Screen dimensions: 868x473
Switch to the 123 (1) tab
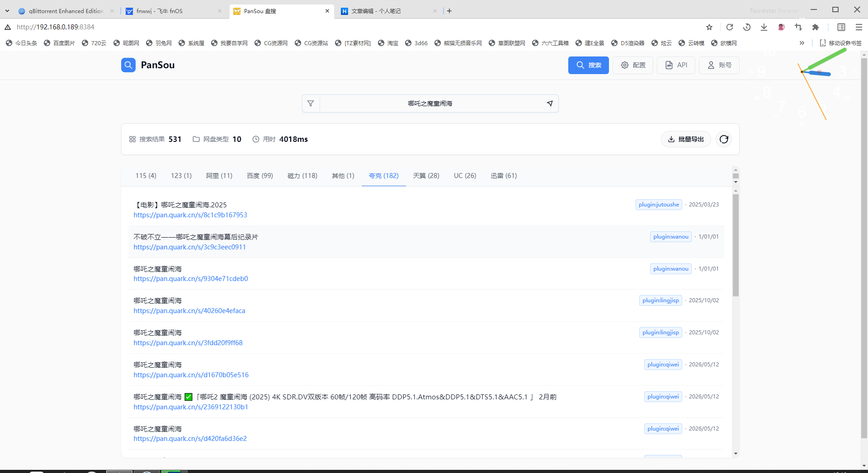pyautogui.click(x=181, y=176)
